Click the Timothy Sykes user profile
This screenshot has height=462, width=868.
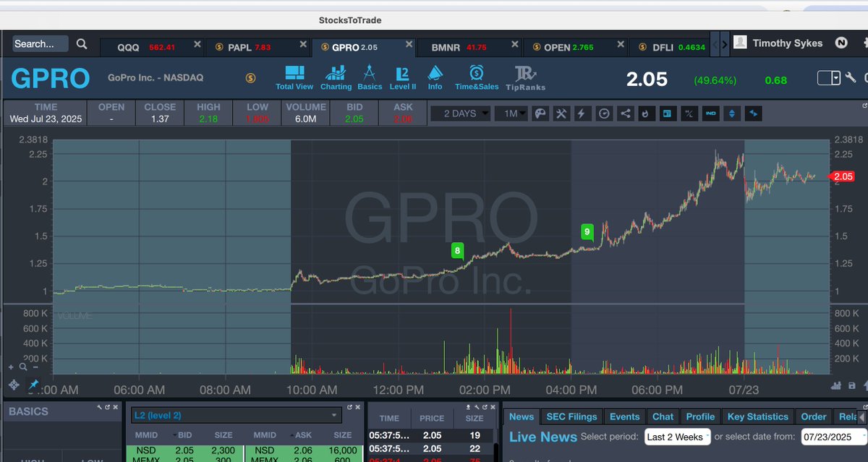(778, 43)
